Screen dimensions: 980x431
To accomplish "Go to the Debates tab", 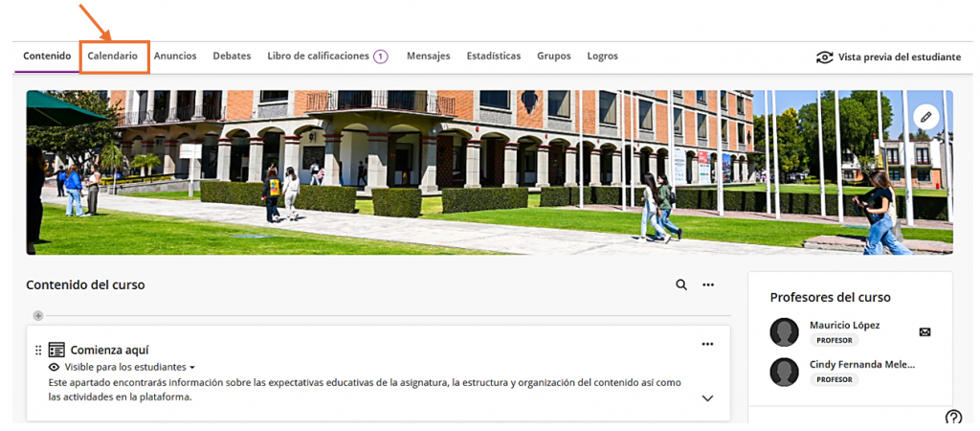I will pyautogui.click(x=232, y=57).
